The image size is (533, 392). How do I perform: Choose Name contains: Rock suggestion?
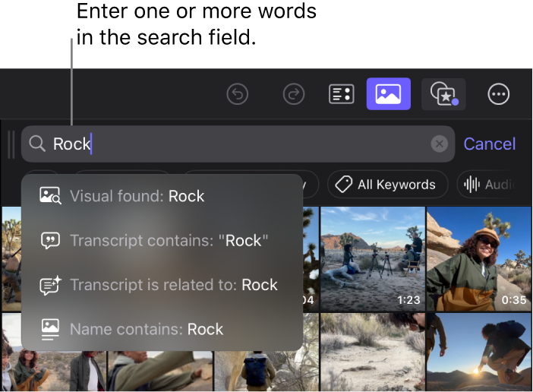162,329
